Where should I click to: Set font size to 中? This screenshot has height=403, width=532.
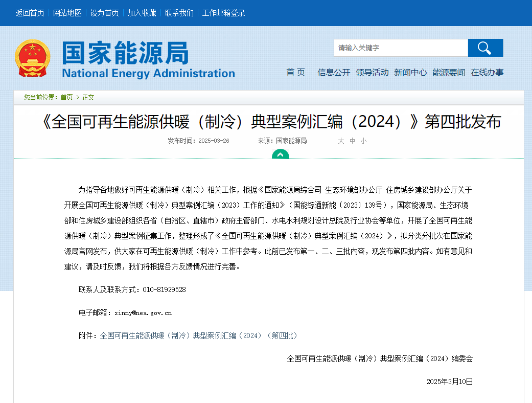click(353, 141)
